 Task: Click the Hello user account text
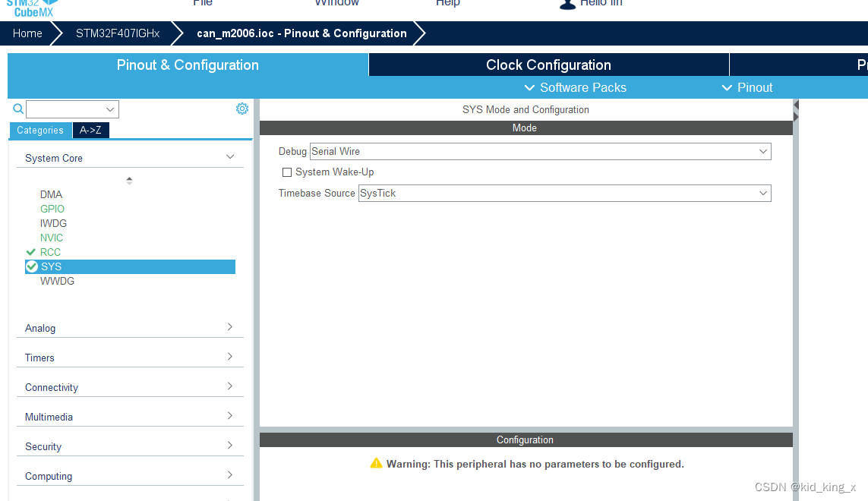[x=601, y=3]
